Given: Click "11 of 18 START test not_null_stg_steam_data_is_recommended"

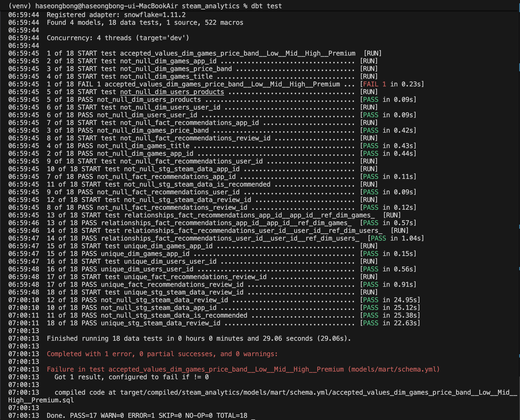Looking at the screenshot, I should click(x=159, y=184).
